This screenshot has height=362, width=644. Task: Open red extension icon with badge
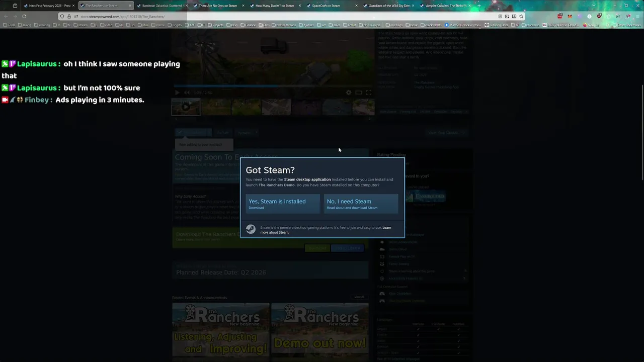[560, 16]
